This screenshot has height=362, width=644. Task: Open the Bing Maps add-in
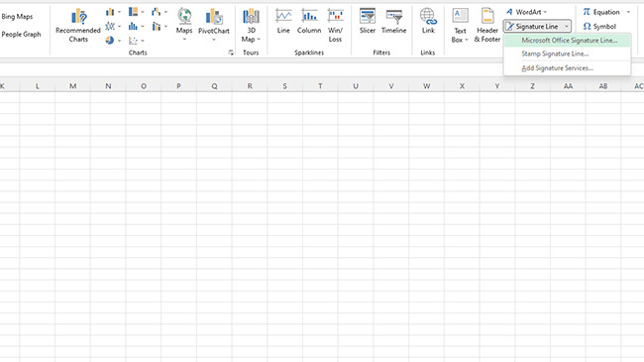pos(17,17)
